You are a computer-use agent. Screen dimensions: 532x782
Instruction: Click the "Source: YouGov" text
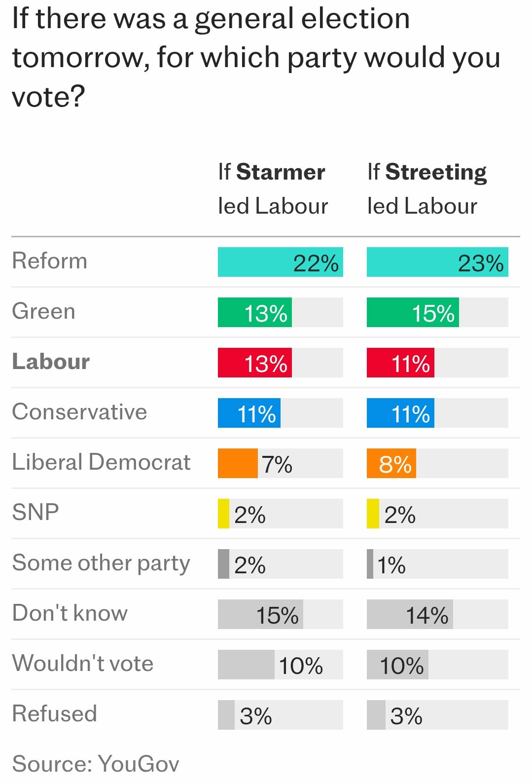click(96, 763)
